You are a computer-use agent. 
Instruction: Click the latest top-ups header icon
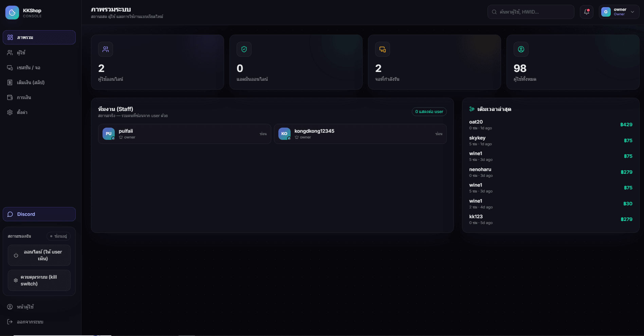(472, 109)
